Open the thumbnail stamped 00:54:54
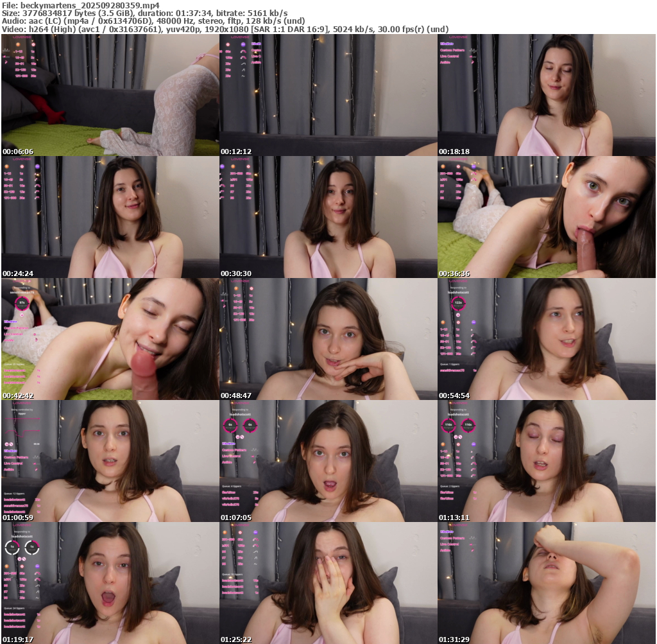657x644 pixels. pyautogui.click(x=547, y=339)
